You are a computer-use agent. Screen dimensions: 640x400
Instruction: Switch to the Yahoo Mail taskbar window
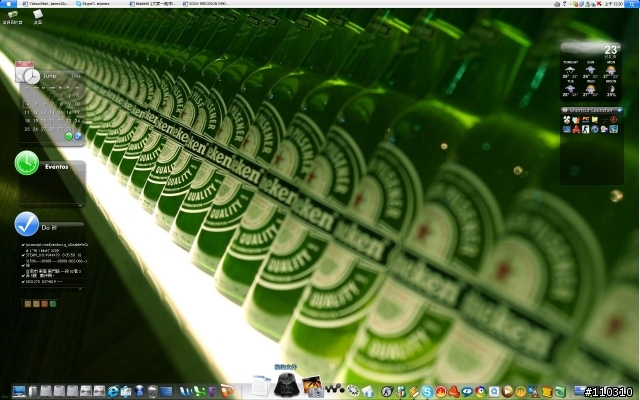pyautogui.click(x=46, y=4)
